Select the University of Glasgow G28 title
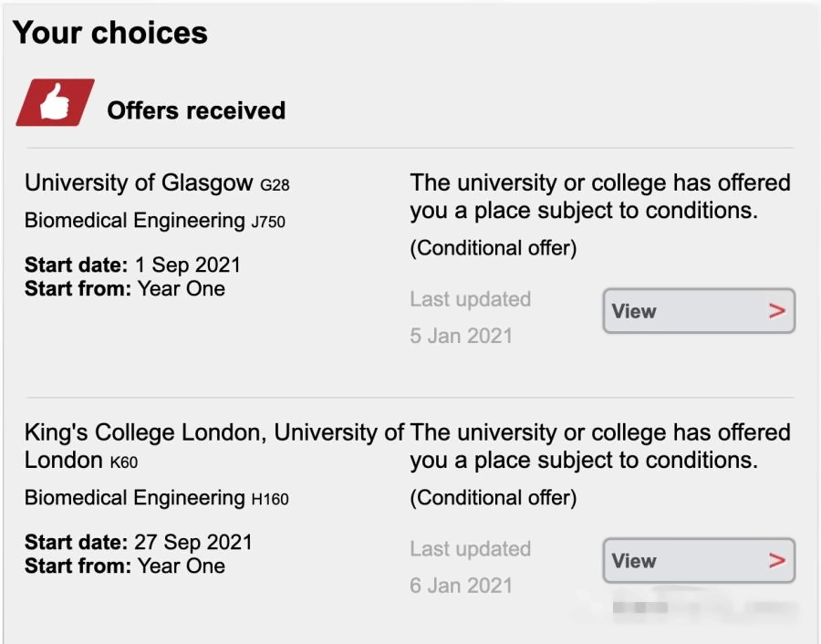Screen dimensions: 821x644 coord(157,183)
